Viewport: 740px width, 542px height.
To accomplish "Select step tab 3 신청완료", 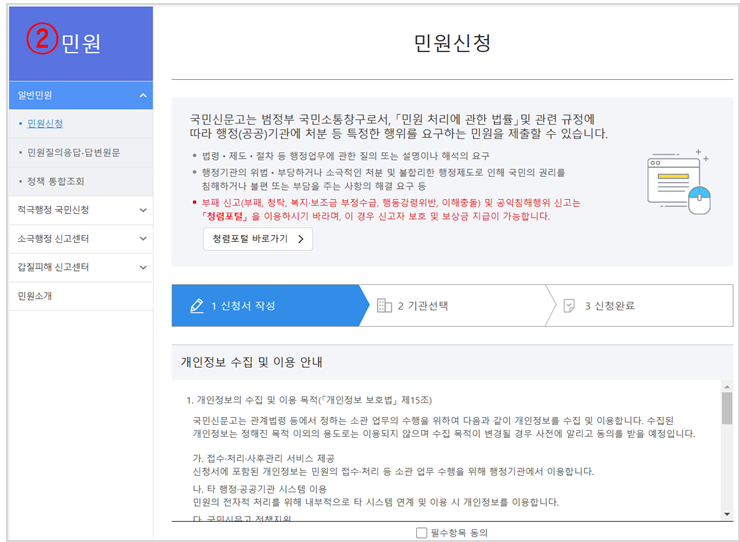I will coord(639,305).
